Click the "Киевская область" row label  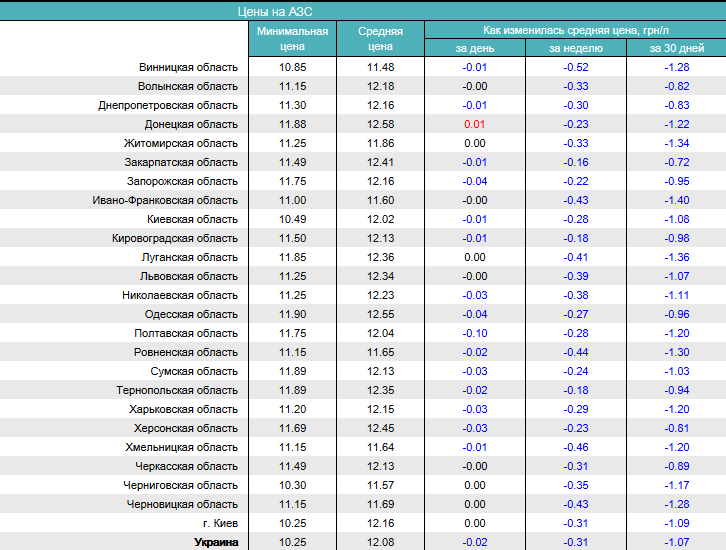(192, 219)
